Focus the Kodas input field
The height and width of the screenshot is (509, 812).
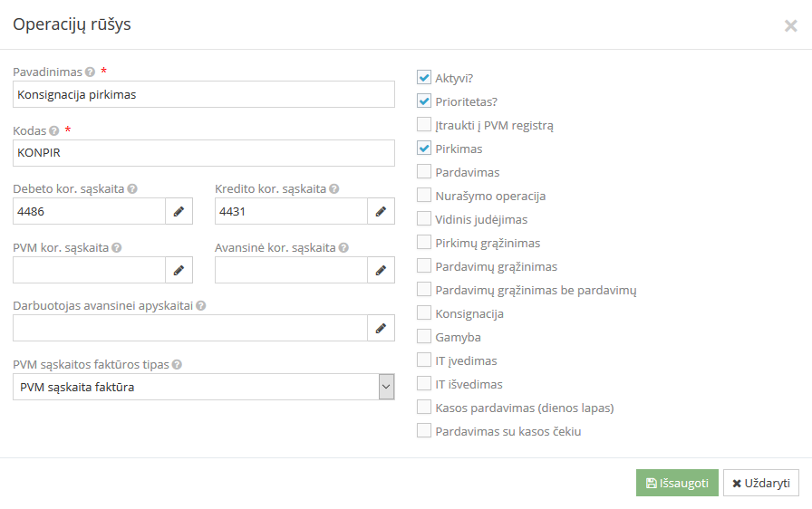click(204, 153)
